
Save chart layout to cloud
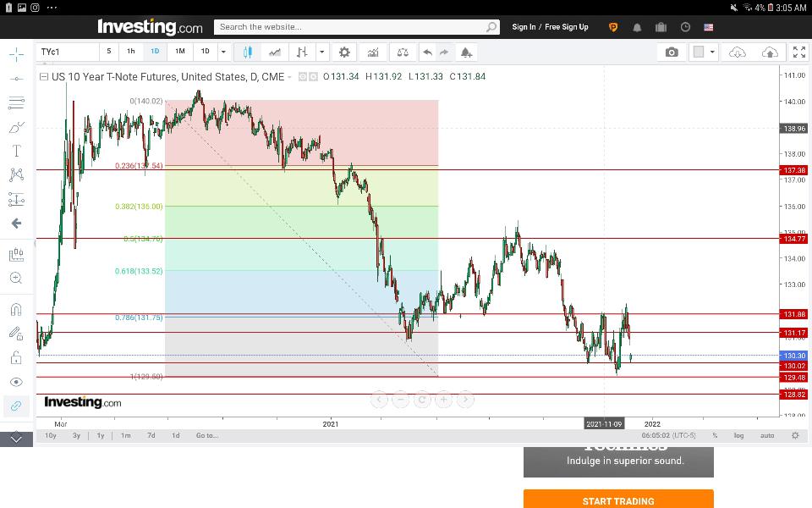tap(770, 52)
